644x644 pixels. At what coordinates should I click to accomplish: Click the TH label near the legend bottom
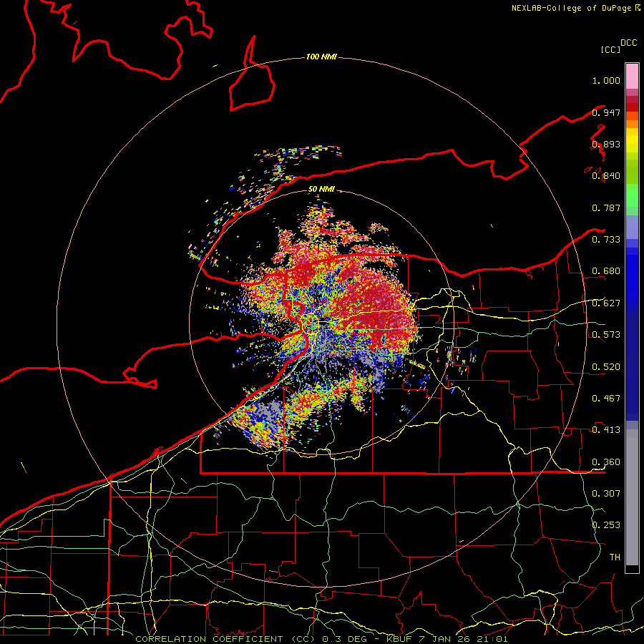(x=615, y=557)
